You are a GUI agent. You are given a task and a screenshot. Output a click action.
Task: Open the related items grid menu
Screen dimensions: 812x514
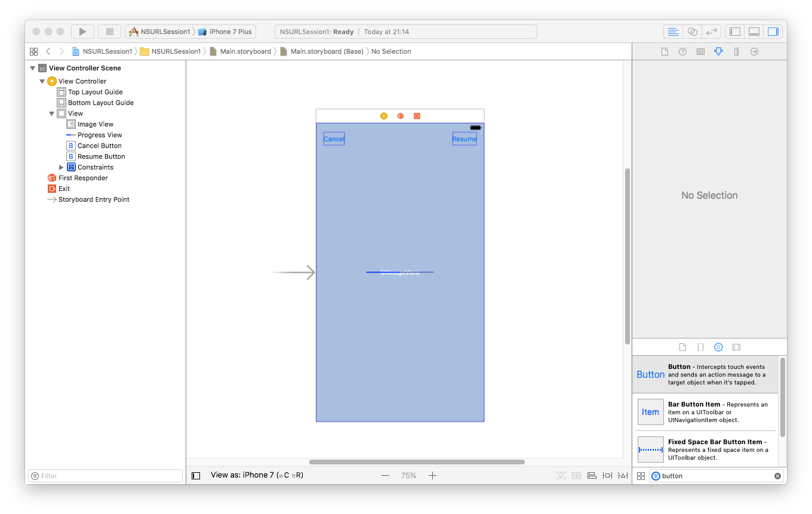[x=33, y=51]
